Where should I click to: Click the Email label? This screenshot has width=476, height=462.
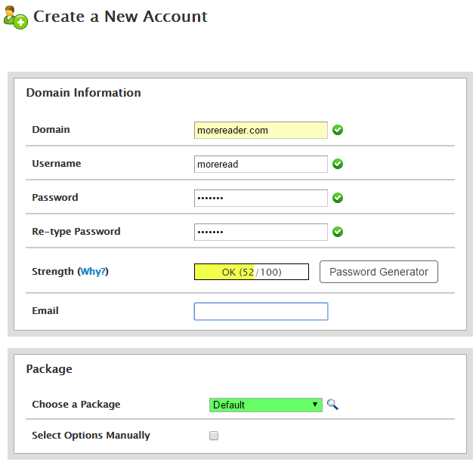pyautogui.click(x=45, y=310)
